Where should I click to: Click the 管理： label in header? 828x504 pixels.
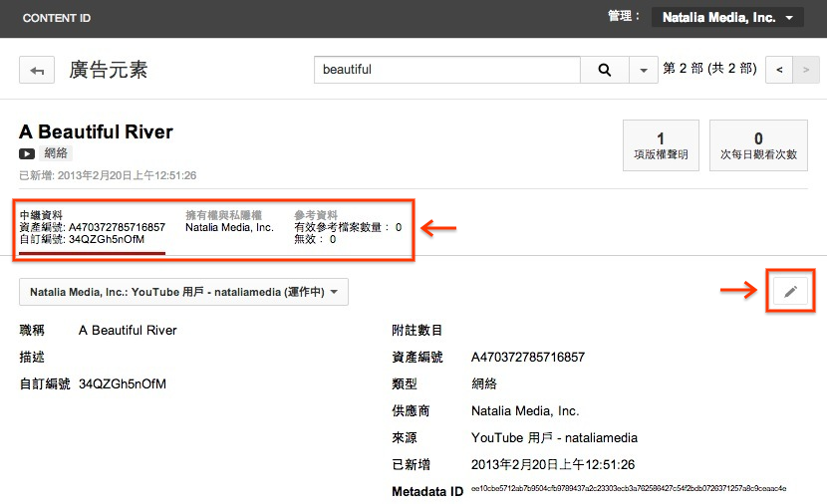[624, 16]
